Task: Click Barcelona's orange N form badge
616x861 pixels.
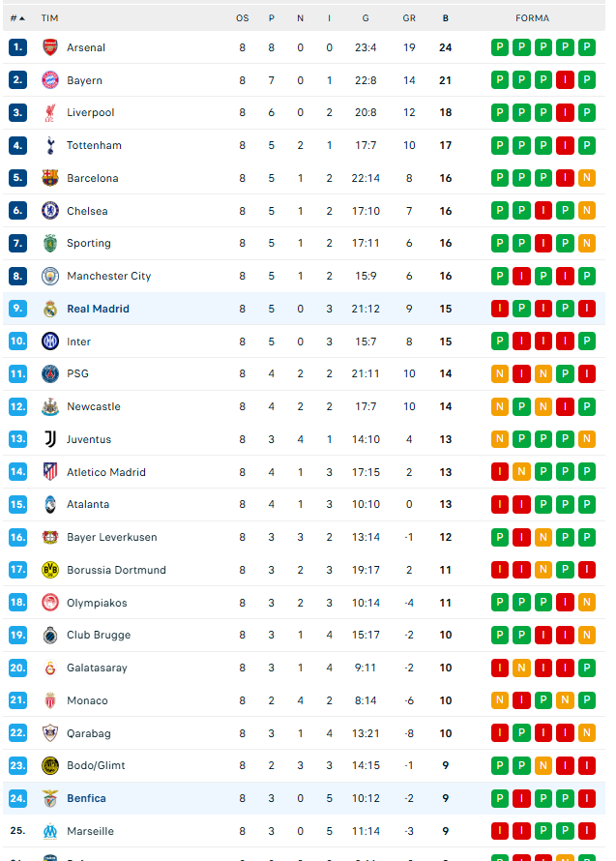Action: [586, 178]
